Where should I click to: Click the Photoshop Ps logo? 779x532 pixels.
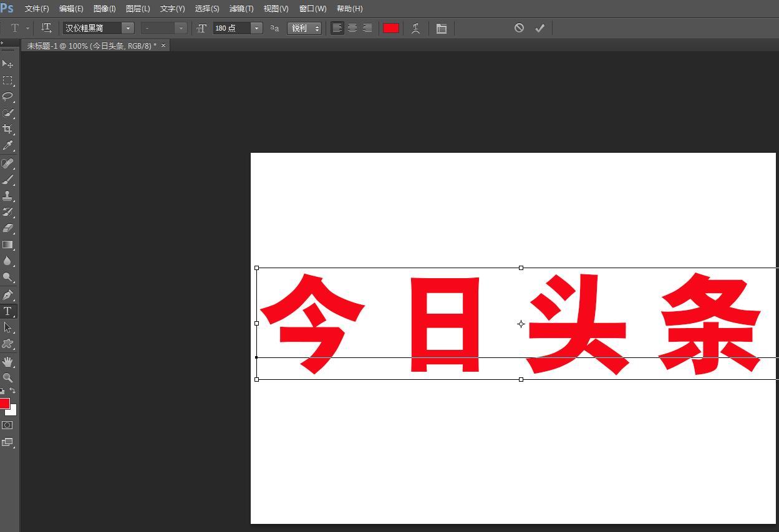coord(7,8)
